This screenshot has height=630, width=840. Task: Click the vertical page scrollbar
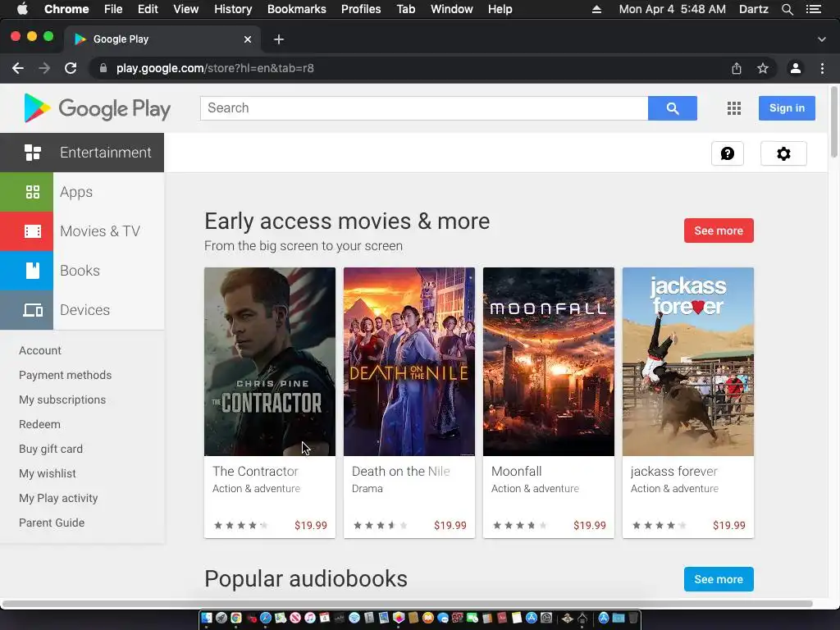point(833,122)
